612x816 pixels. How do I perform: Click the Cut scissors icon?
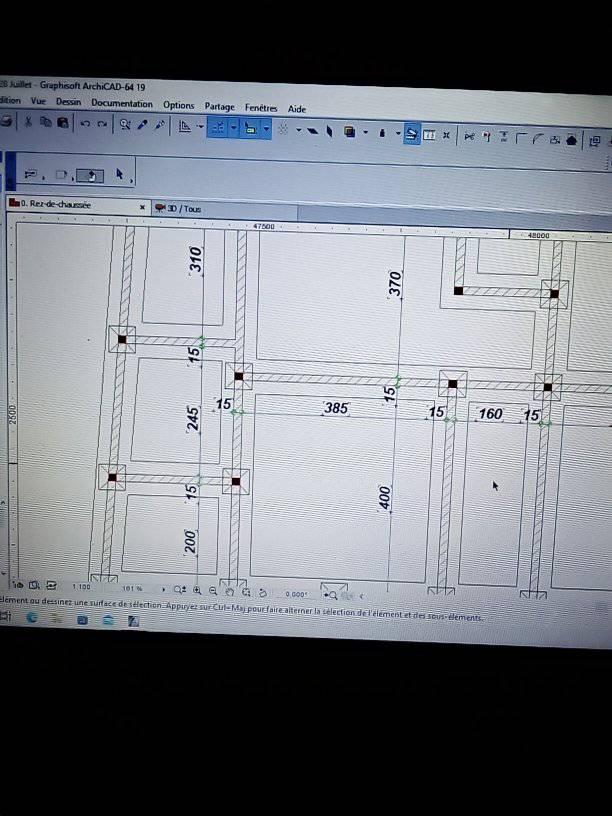click(28, 122)
